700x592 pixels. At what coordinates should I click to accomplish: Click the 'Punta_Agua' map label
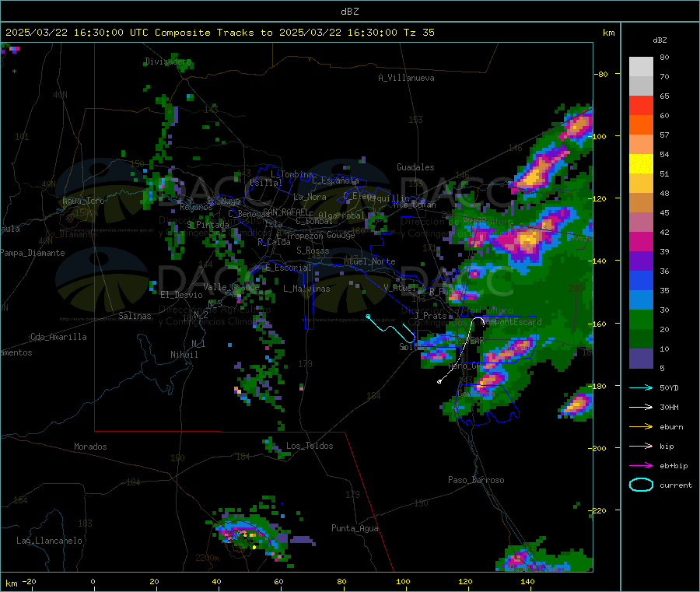pos(355,528)
